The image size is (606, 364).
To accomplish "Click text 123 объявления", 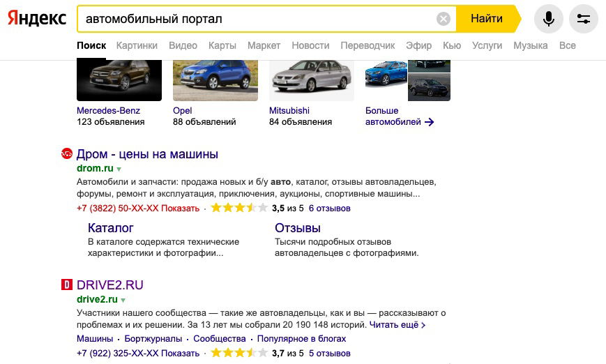I will [x=111, y=122].
